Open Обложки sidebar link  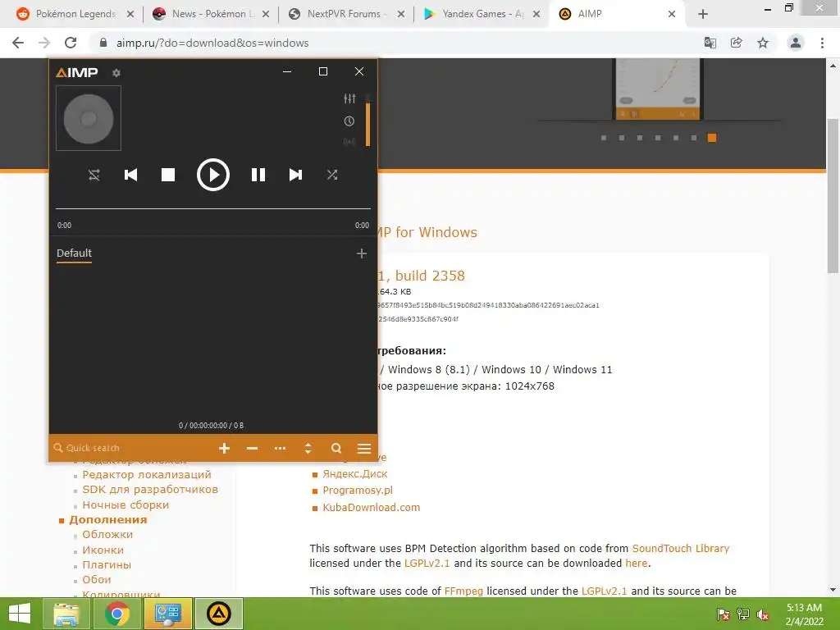point(107,535)
